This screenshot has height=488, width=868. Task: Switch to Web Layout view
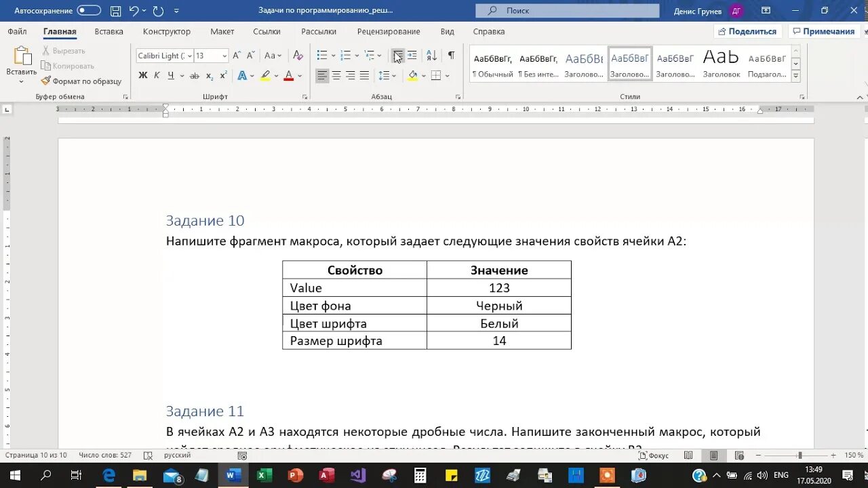(x=739, y=455)
